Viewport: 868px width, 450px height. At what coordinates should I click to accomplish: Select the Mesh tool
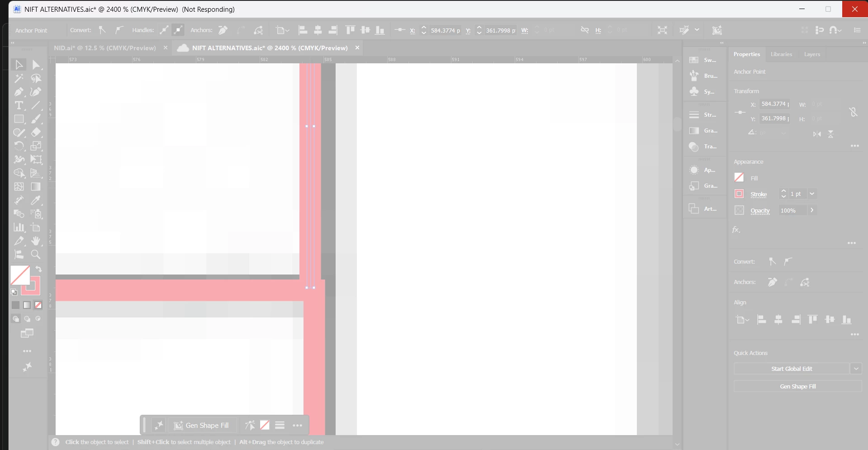click(x=19, y=187)
